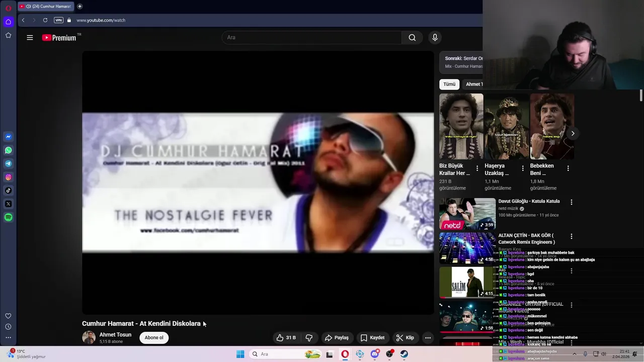Click the video player
Screen dimensions: 644x362
click(258, 183)
